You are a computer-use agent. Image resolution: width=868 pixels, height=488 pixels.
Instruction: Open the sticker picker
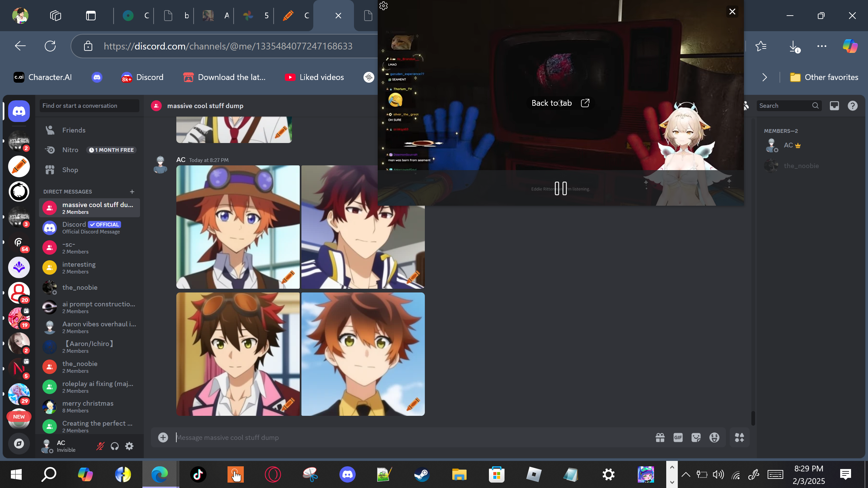point(696,438)
